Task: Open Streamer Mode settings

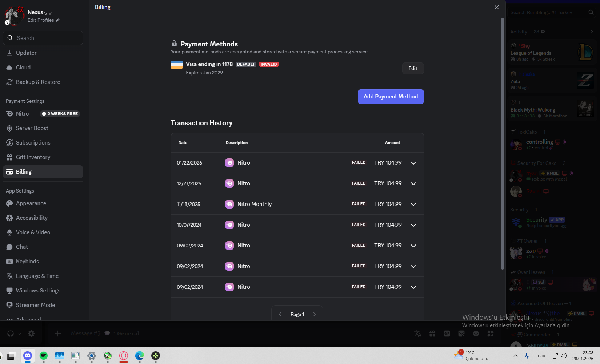Action: (x=43, y=305)
